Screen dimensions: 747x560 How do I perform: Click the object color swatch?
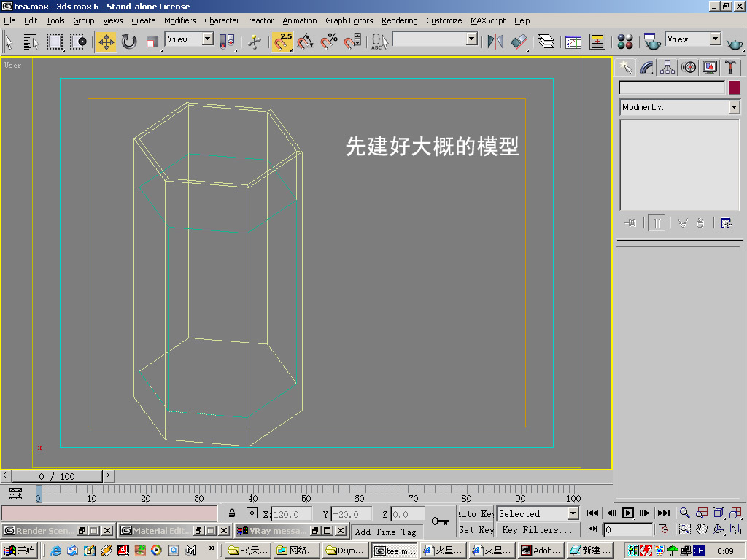[x=734, y=87]
